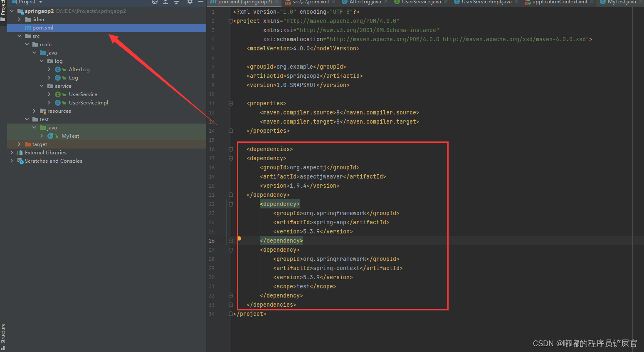The image size is (644, 352).
Task: Select the UserService label in the tree
Action: pos(83,94)
